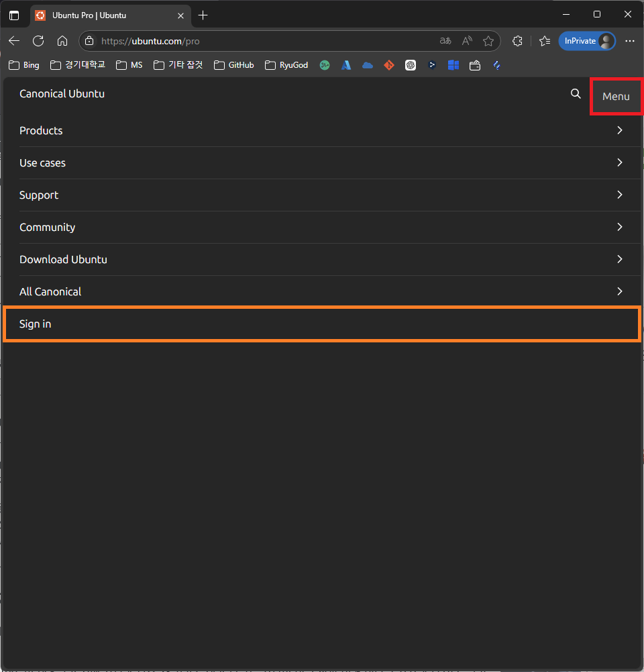
Task: Expand the Support menu item
Action: (321, 195)
